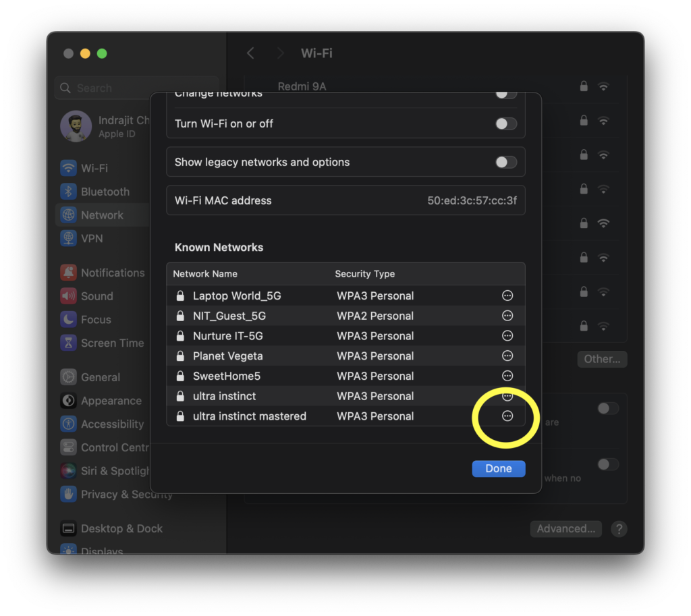
Task: Go back with the left chevron
Action: (250, 53)
